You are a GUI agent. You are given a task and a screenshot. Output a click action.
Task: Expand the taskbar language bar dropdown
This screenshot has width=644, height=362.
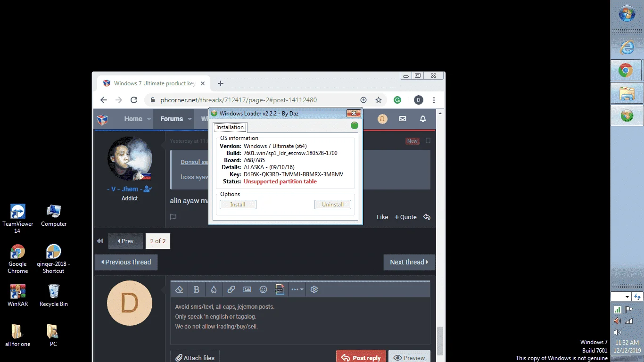(627, 297)
